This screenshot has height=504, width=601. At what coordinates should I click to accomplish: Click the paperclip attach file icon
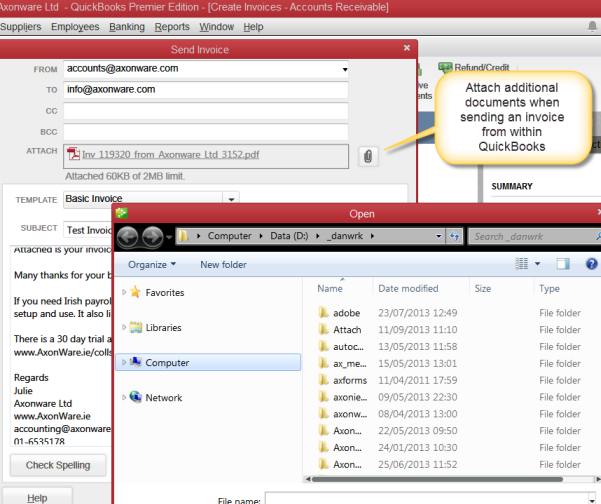(368, 156)
